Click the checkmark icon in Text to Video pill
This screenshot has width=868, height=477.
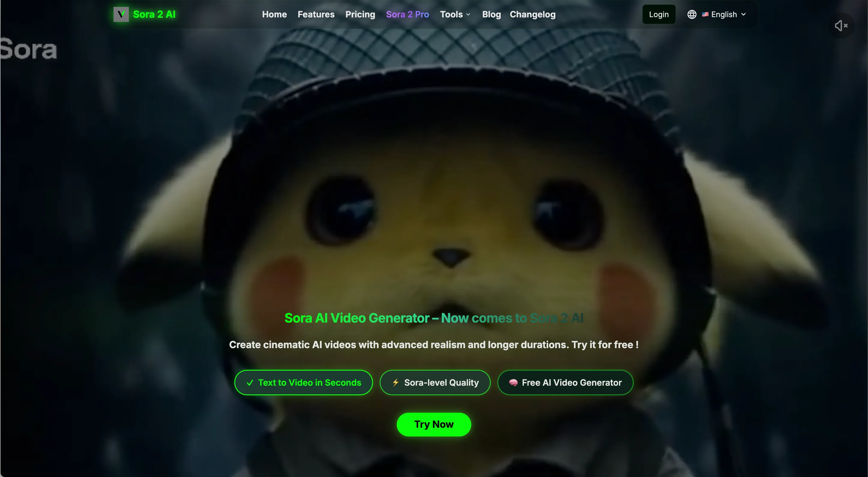[x=250, y=383]
